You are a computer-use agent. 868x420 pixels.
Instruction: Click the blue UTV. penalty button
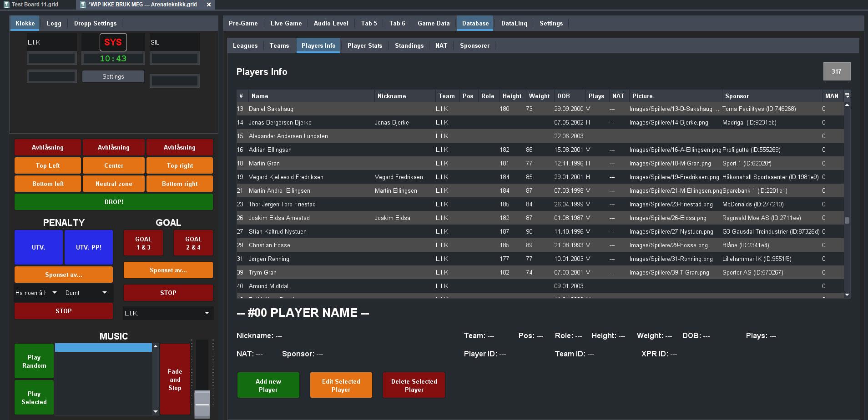click(x=39, y=247)
